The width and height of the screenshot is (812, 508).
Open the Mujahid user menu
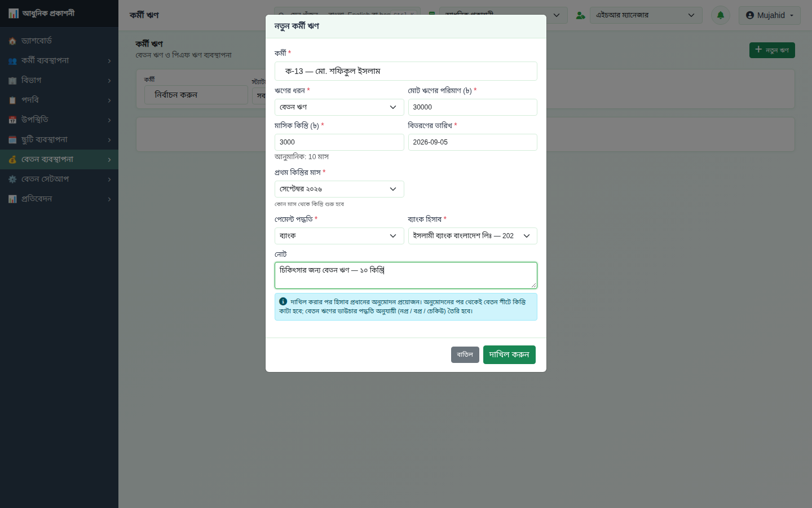770,15
